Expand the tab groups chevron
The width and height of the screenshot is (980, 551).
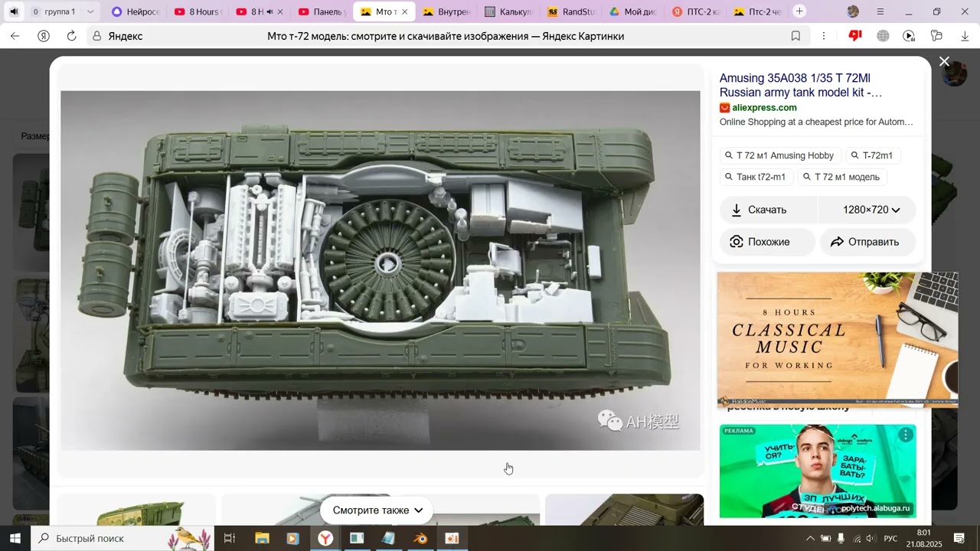pos(90,11)
